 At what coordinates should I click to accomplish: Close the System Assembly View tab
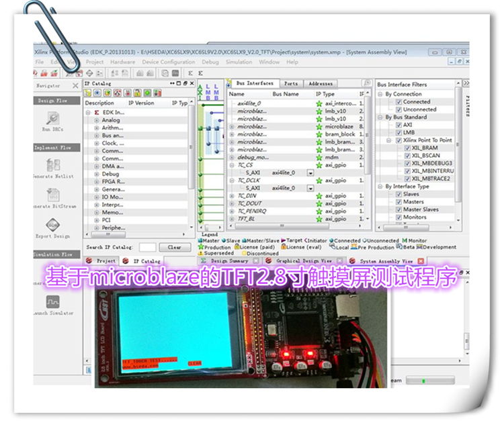click(421, 261)
